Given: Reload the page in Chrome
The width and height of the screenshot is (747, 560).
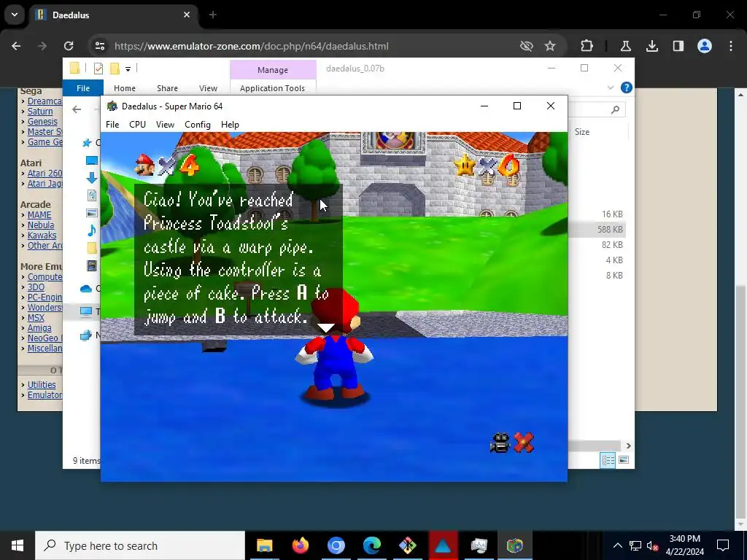Looking at the screenshot, I should [x=69, y=46].
